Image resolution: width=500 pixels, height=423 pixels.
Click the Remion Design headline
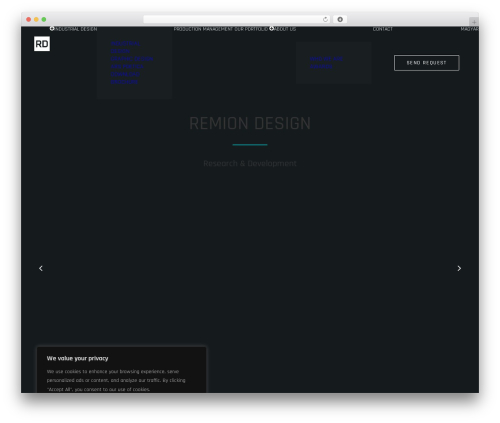pos(250,123)
